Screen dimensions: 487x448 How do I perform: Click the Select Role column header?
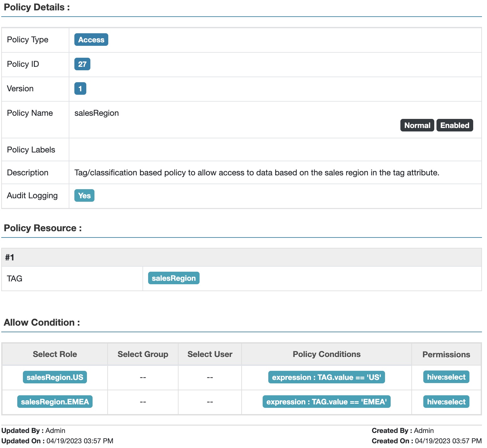pyautogui.click(x=55, y=355)
